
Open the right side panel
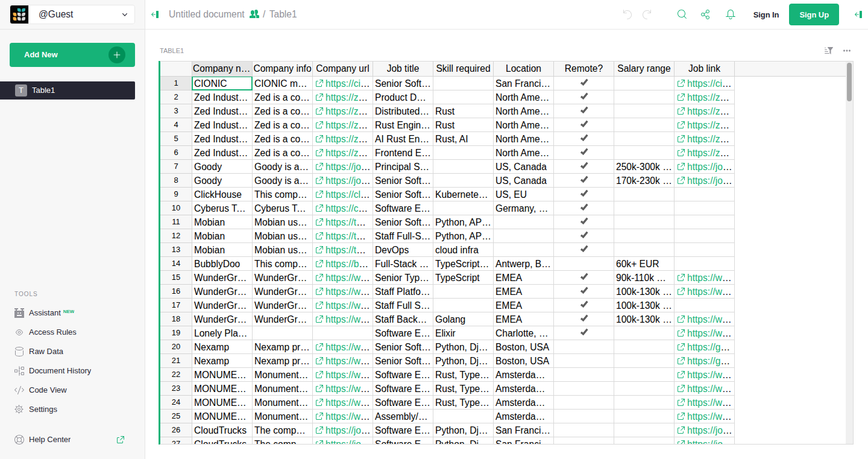(x=858, y=14)
